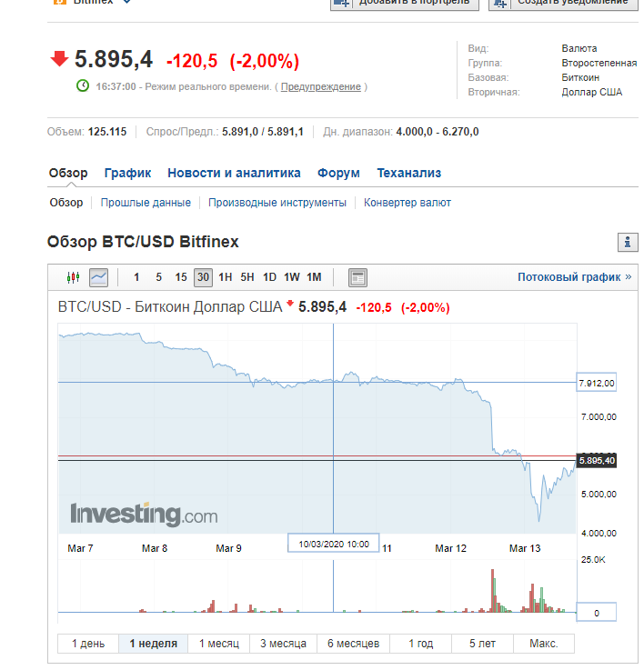This screenshot has width=644, height=670.
Task: Select the candlestick chart type icon
Action: pos(74,277)
